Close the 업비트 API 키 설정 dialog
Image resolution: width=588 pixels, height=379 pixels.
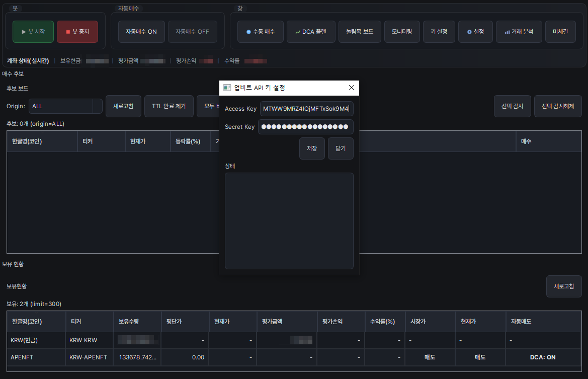coord(352,88)
